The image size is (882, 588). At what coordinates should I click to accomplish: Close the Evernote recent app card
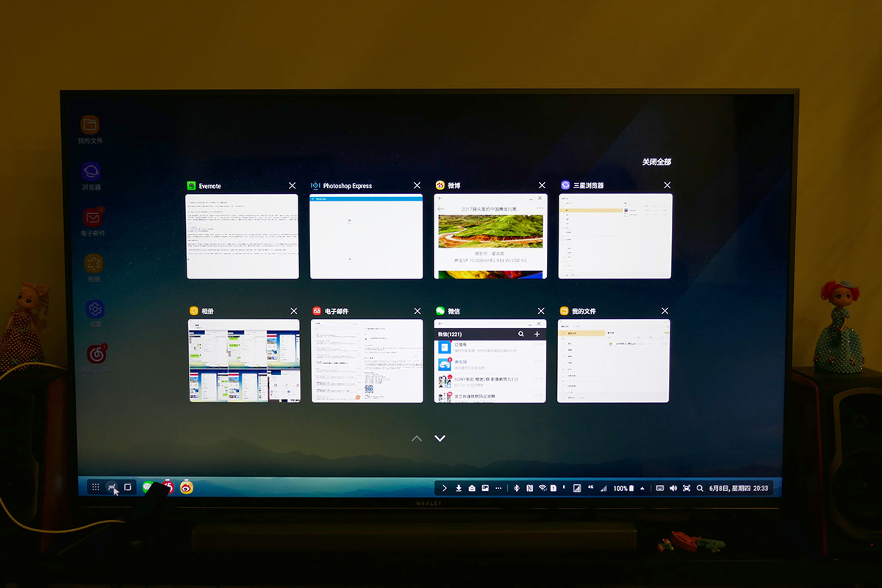(293, 186)
